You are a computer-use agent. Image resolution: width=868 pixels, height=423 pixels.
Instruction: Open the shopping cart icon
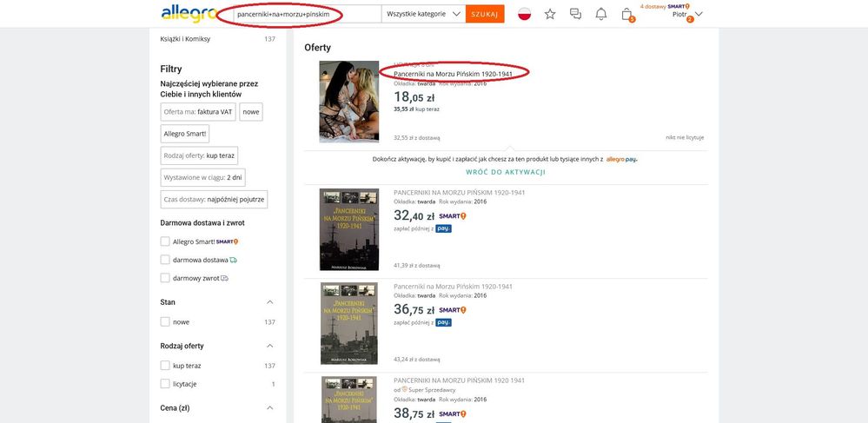(627, 15)
